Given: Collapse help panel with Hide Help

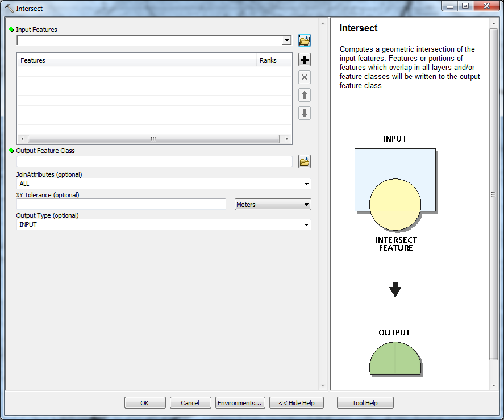Looking at the screenshot, I should point(296,403).
